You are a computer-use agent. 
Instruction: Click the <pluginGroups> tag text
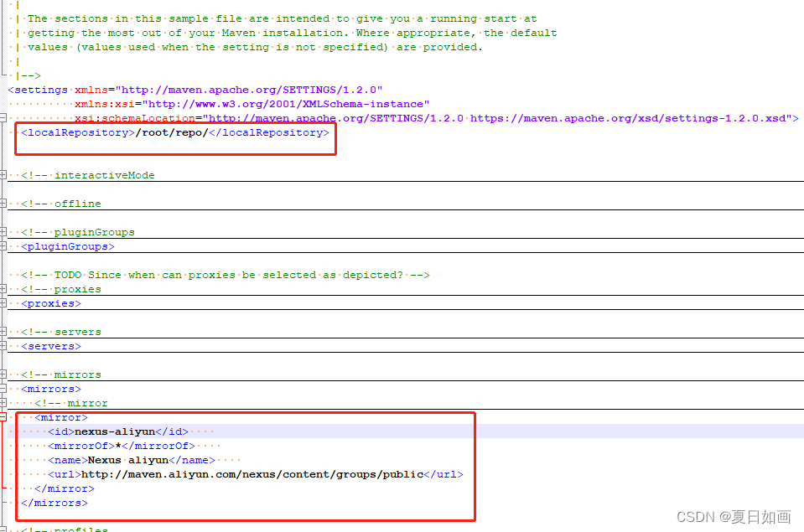pyautogui.click(x=68, y=246)
